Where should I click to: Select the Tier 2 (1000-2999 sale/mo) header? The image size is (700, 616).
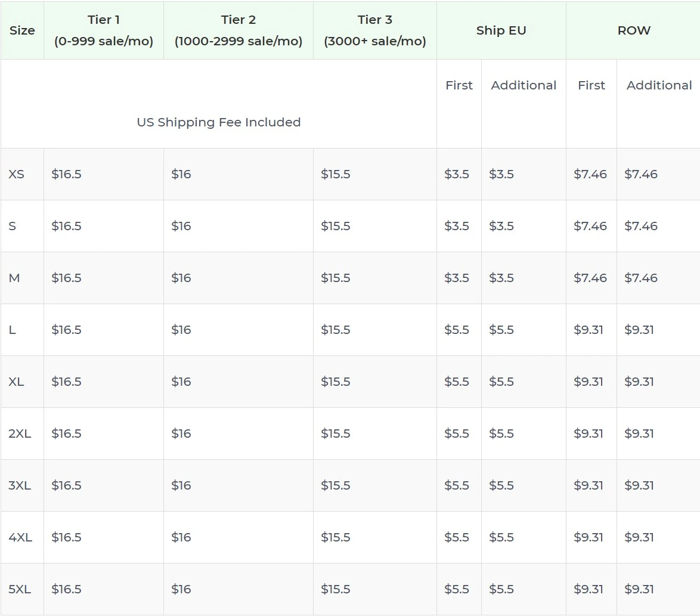tap(238, 30)
